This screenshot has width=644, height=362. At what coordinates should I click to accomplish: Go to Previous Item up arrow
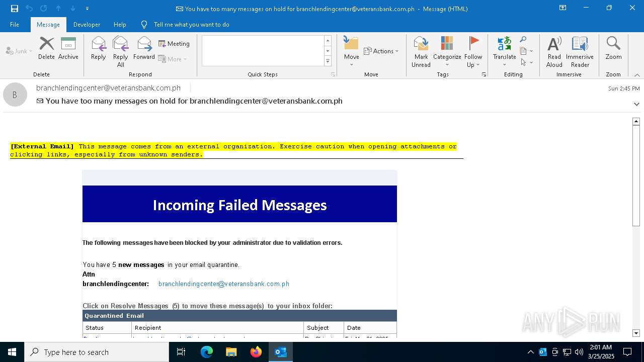click(58, 9)
